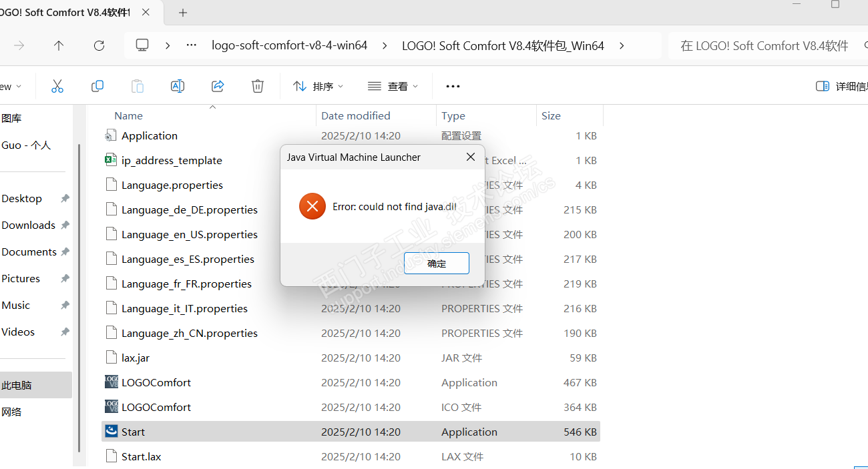Click the Application settings file icon

pos(111,135)
